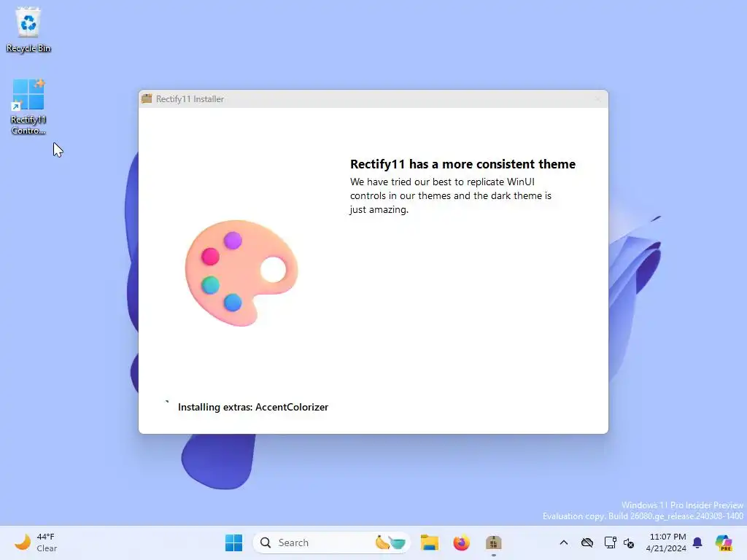Expand the hidden system tray icons chevron
This screenshot has width=747, height=560.
tap(564, 542)
